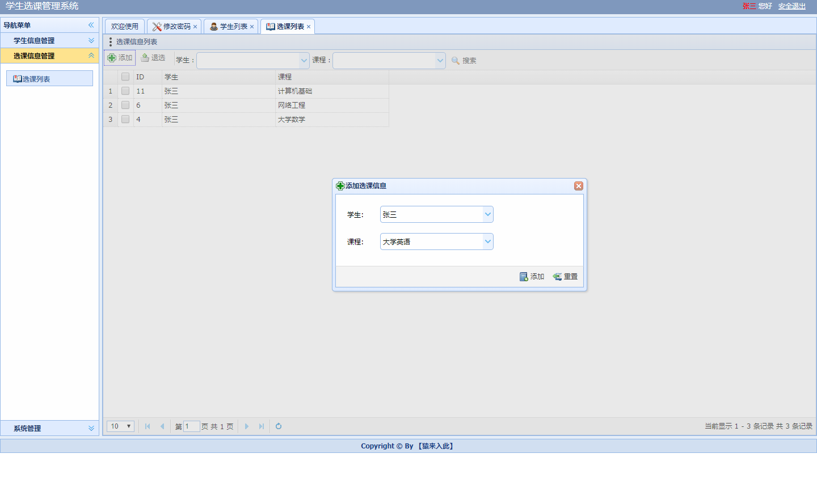Select the 大学数学 course cell
Viewport: 817px width, 504px height.
(x=332, y=120)
